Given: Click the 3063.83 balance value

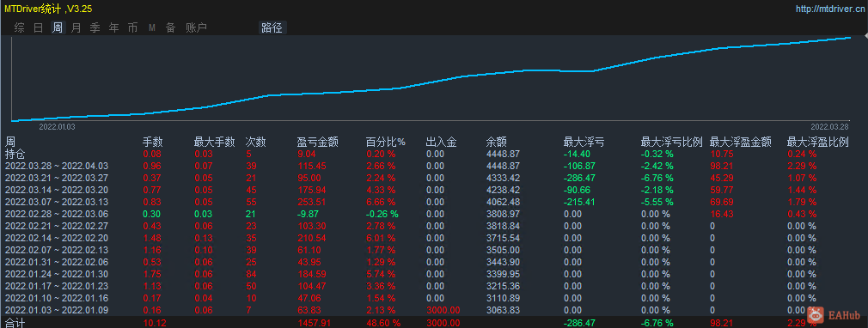Looking at the screenshot, I should click(x=504, y=310).
